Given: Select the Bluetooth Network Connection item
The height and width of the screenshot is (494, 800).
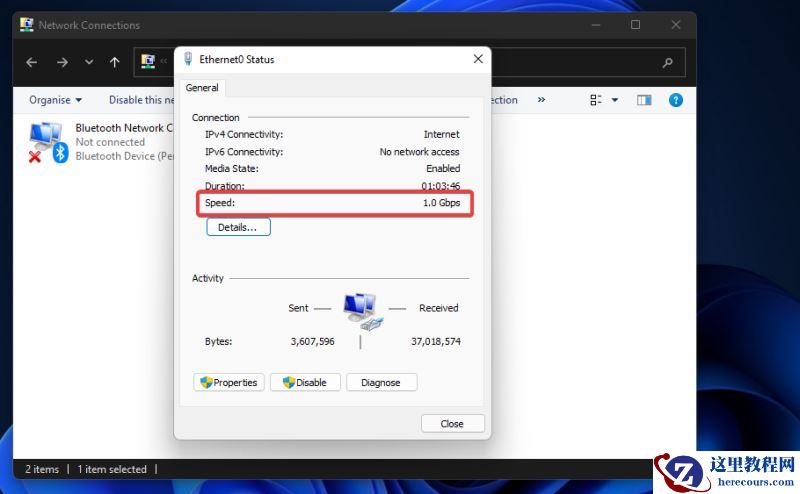Looking at the screenshot, I should [x=101, y=142].
